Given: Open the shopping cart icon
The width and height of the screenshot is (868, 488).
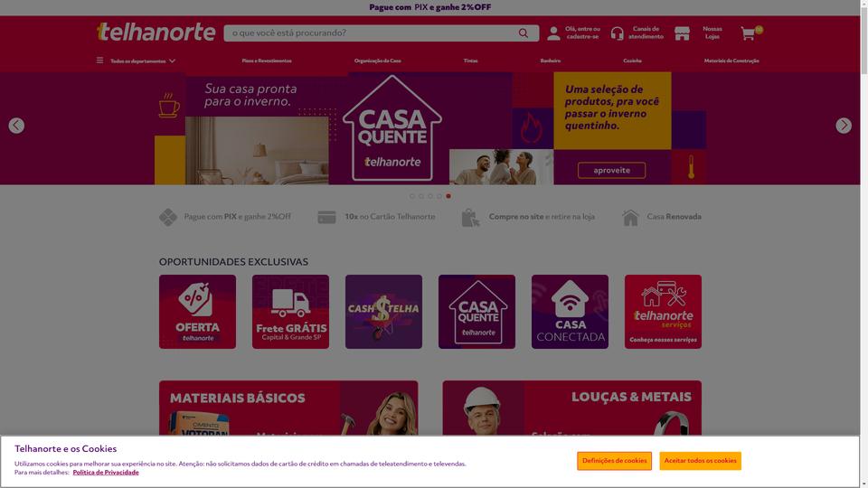Looking at the screenshot, I should (x=749, y=33).
